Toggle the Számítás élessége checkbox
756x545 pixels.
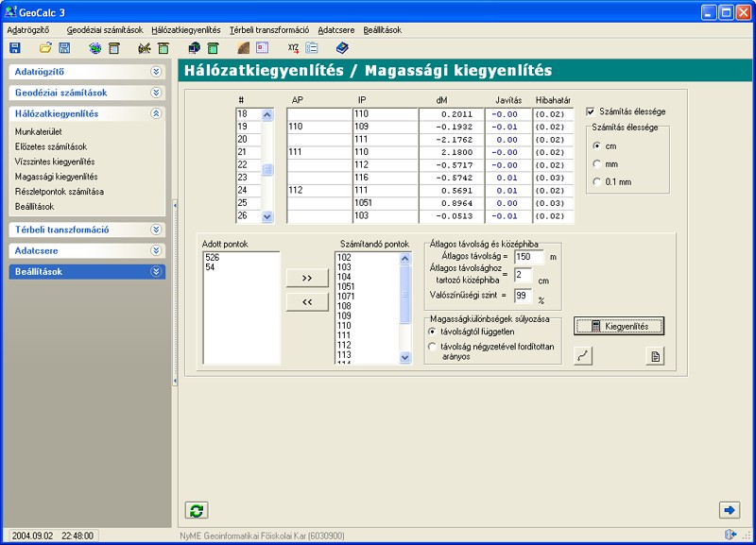click(591, 111)
